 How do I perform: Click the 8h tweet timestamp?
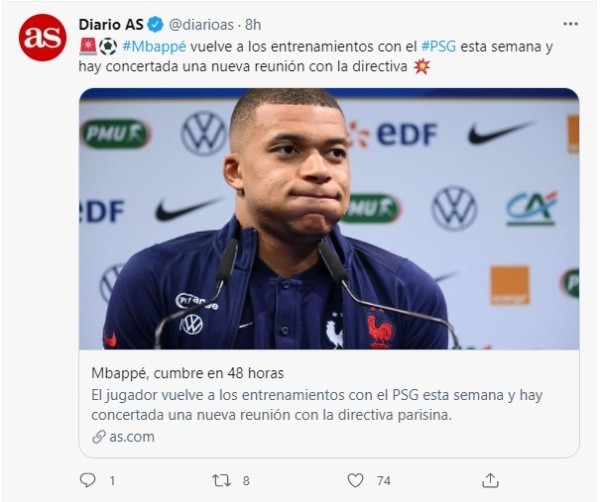[253, 25]
